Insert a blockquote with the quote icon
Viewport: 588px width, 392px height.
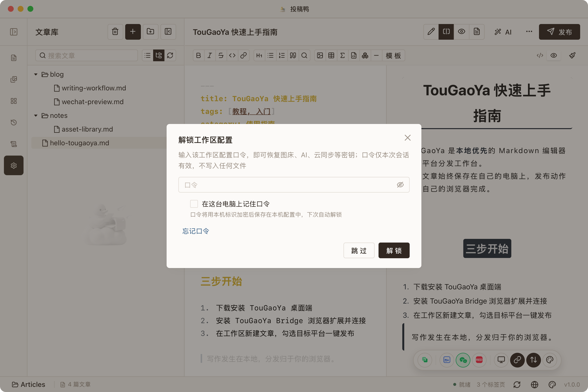coord(293,56)
